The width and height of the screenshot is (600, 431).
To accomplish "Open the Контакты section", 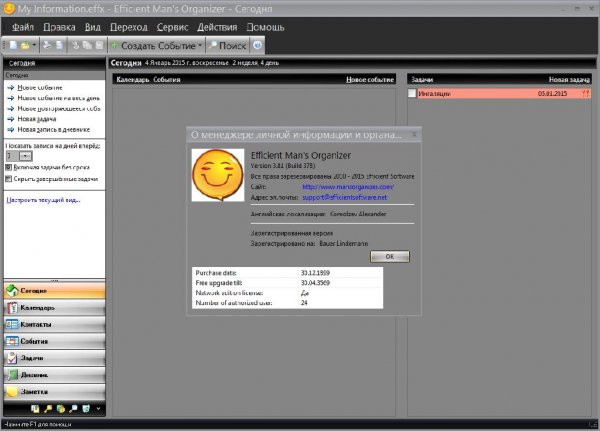I will [52, 324].
